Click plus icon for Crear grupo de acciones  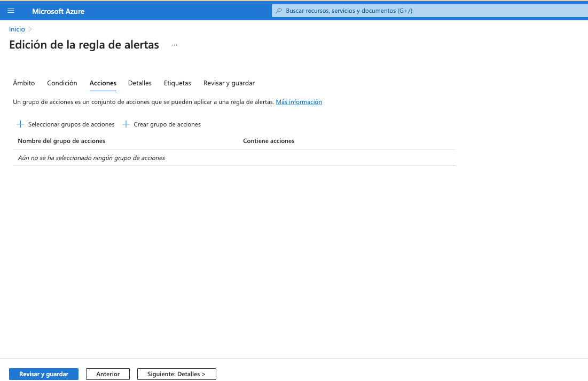coord(126,124)
